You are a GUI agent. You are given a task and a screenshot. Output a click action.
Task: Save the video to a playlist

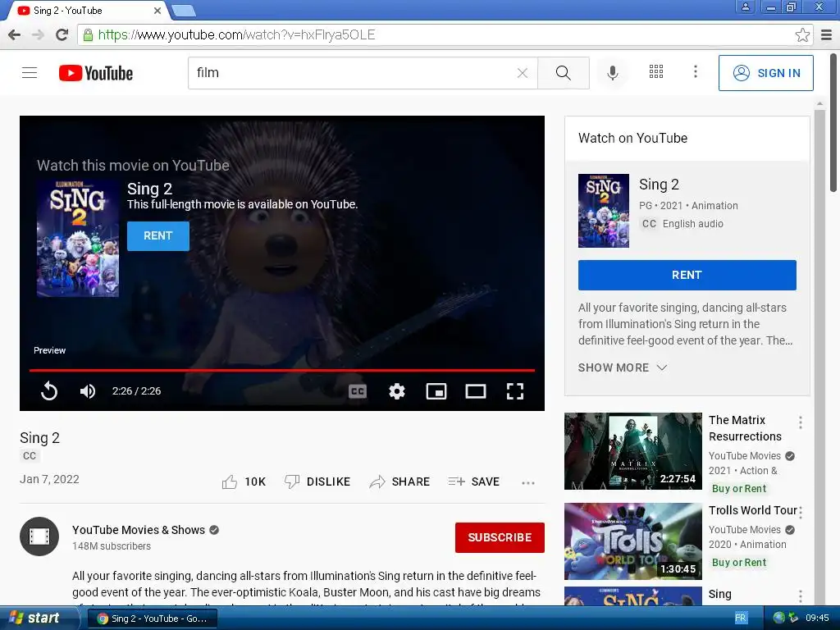pos(473,482)
